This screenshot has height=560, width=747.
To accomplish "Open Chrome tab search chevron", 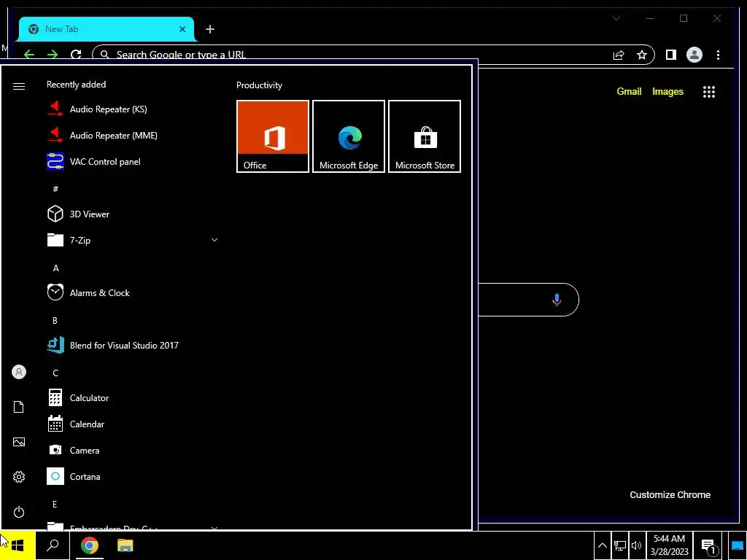I will click(616, 18).
